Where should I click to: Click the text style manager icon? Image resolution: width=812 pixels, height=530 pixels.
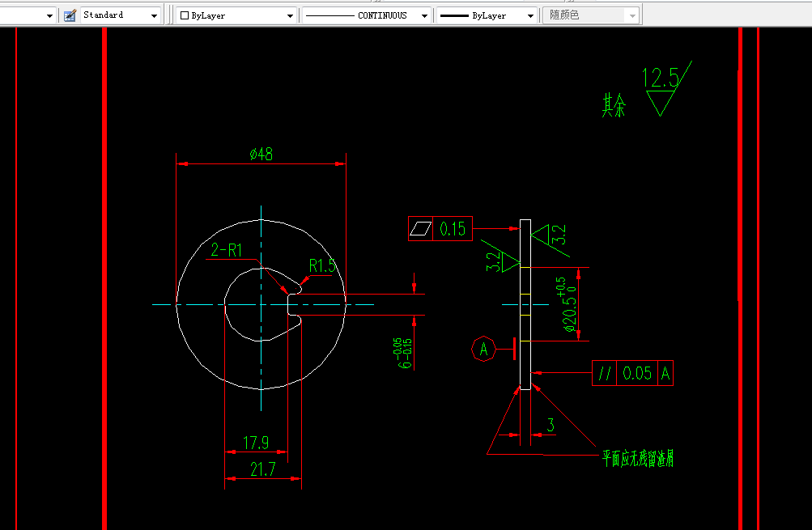click(x=70, y=15)
